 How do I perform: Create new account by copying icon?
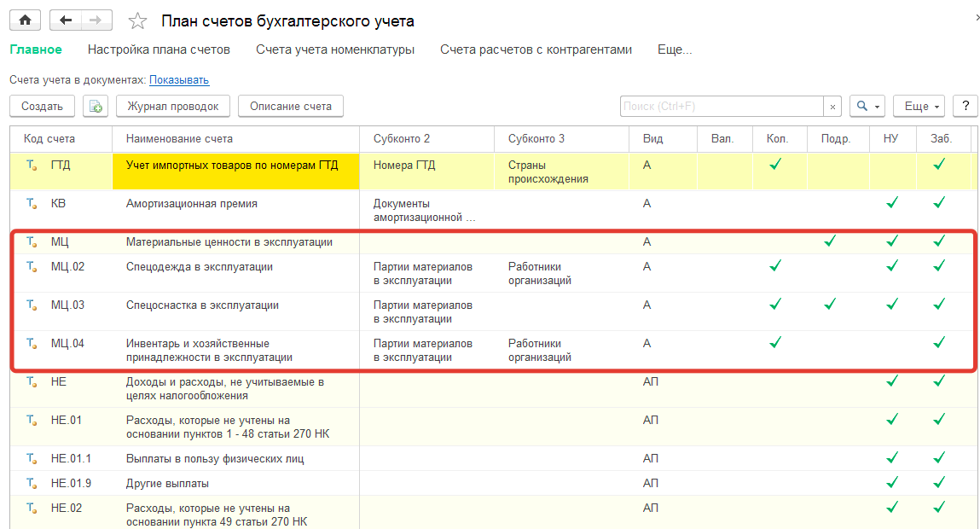point(96,107)
